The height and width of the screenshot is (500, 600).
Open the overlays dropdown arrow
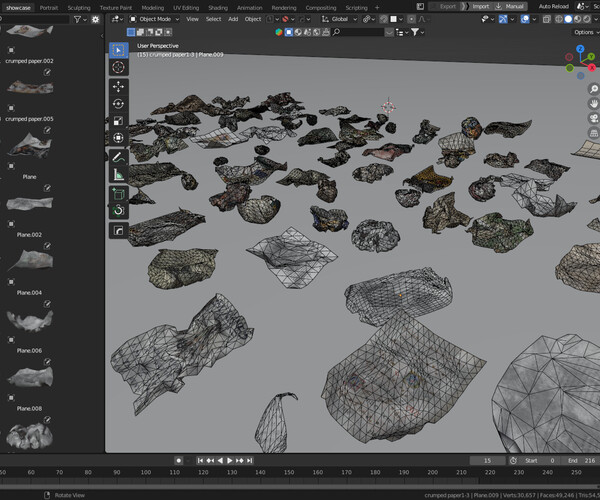(534, 19)
